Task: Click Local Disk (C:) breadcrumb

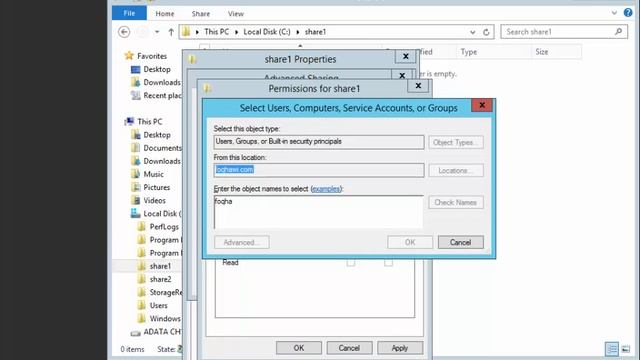Action: tap(267, 32)
